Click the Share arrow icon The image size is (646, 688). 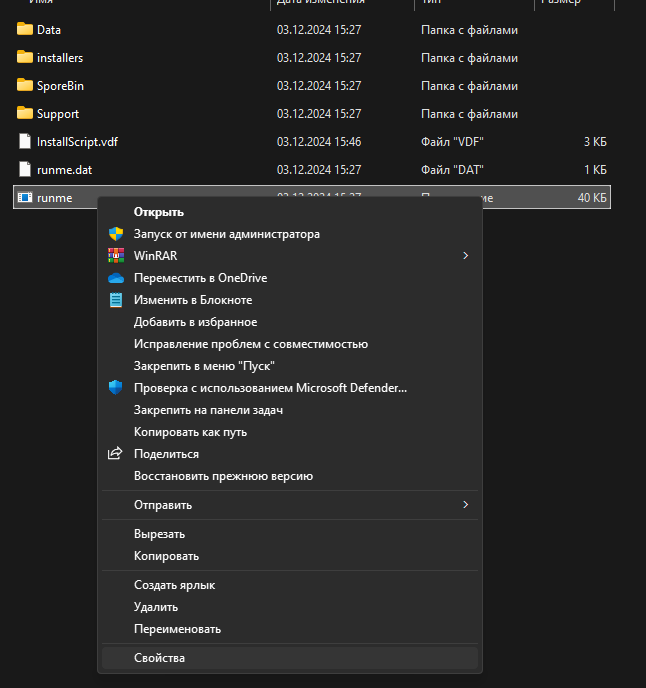click(115, 453)
